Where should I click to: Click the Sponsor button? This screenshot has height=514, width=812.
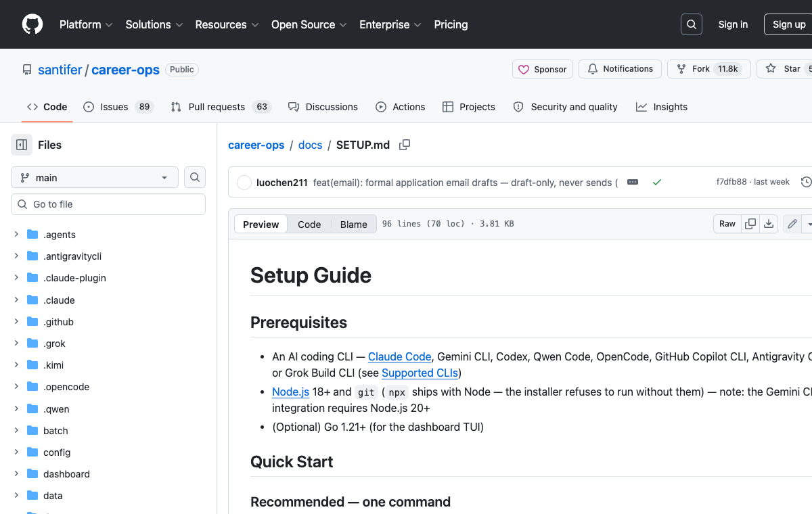click(543, 69)
